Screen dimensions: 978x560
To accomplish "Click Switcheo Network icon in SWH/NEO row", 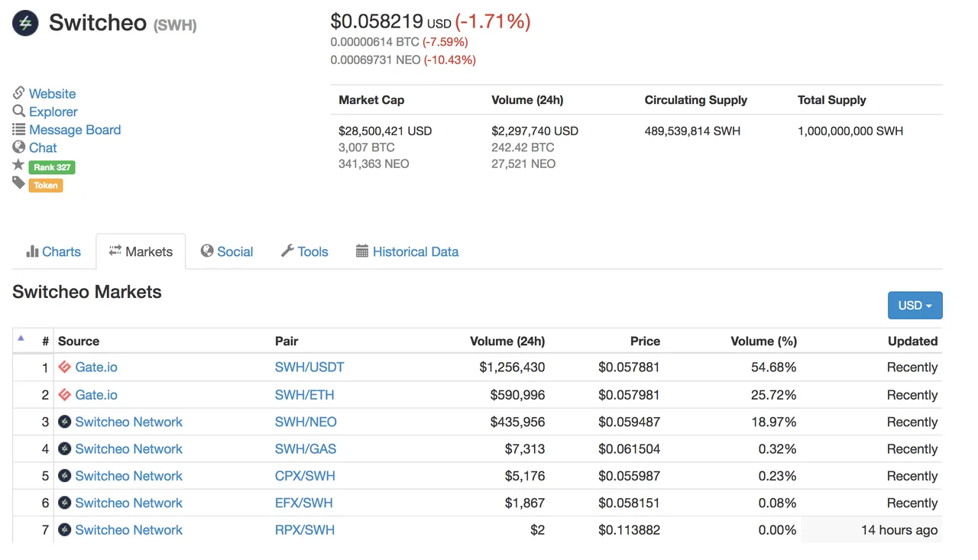I will click(65, 422).
